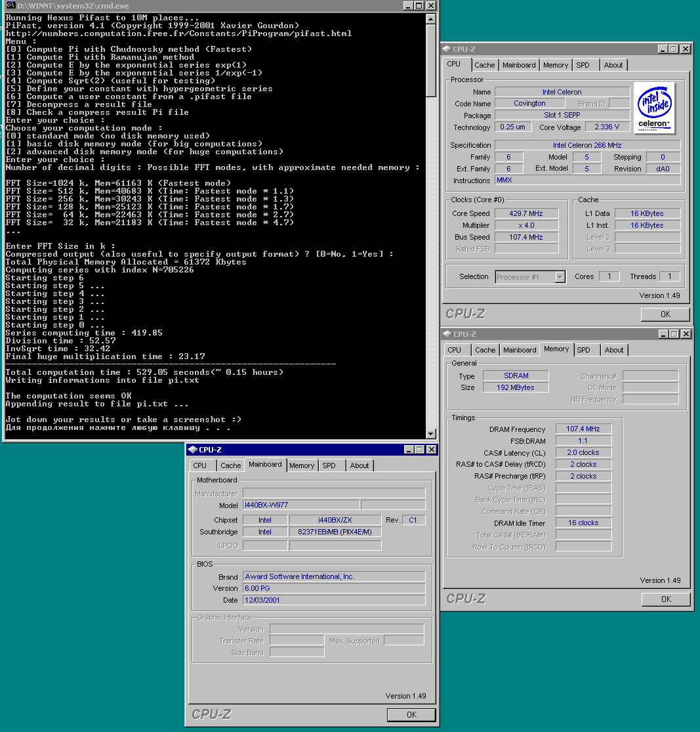Click the '0.25 um' technology value
The width and height of the screenshot is (700, 732).
pyautogui.click(x=513, y=127)
